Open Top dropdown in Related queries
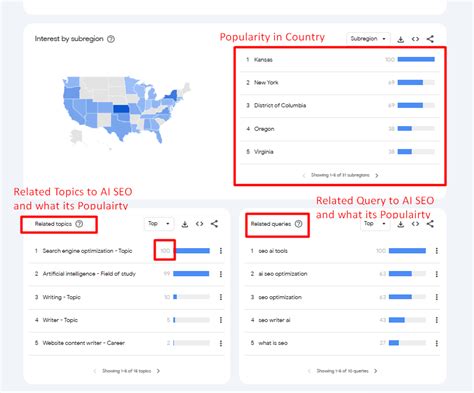This screenshot has height=393, width=474. coord(375,224)
